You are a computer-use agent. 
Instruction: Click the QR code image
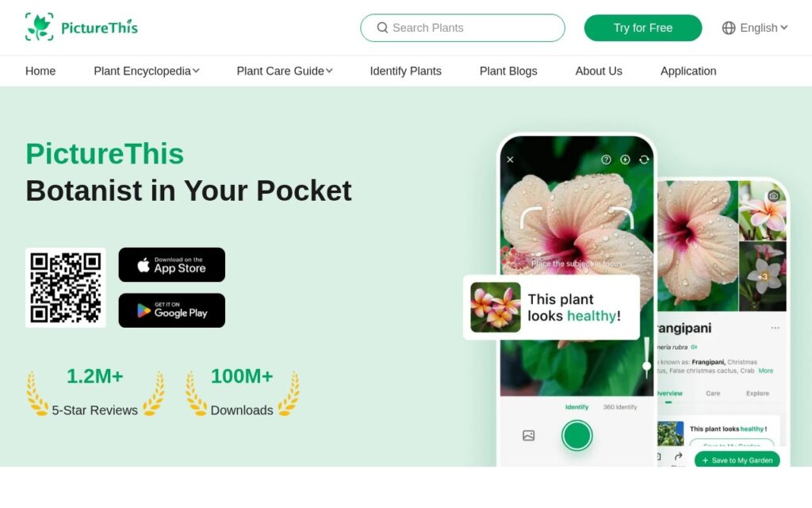pos(66,287)
